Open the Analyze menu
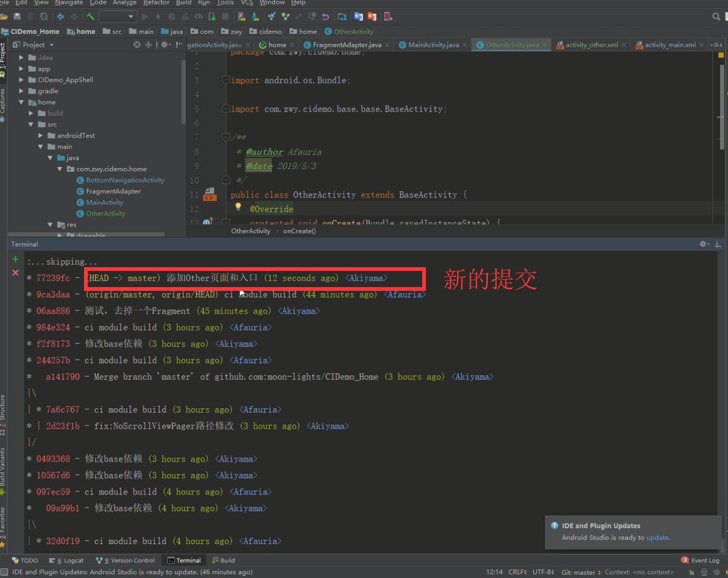This screenshot has height=578, width=728. [x=124, y=3]
